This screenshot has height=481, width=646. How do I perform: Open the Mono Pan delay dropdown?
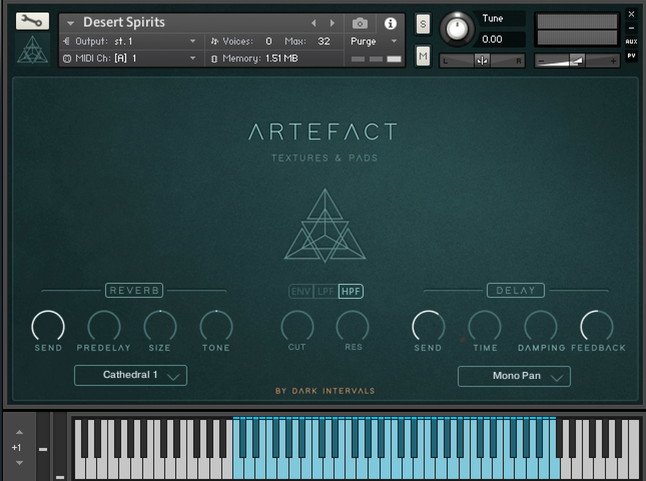click(514, 376)
